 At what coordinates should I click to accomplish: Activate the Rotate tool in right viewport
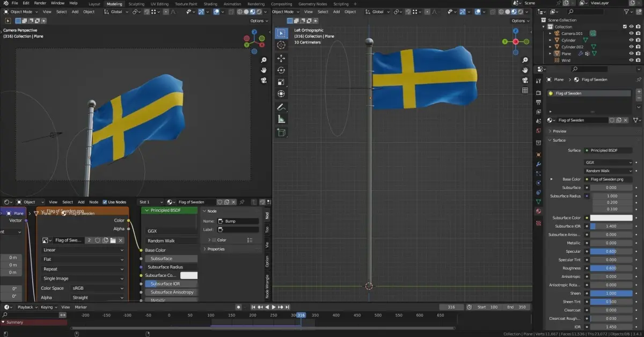pyautogui.click(x=281, y=70)
